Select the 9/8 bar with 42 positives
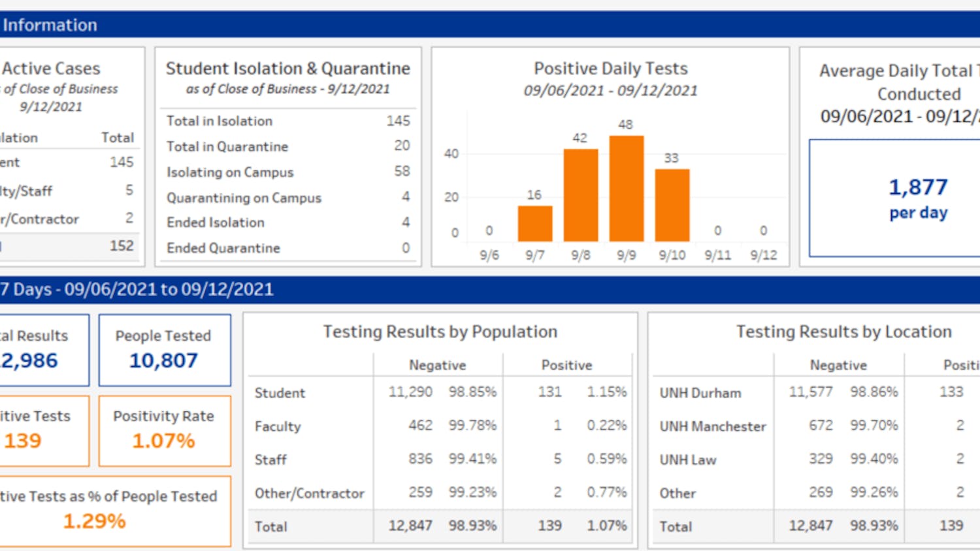Viewport: 980px width, 551px height. tap(580, 196)
